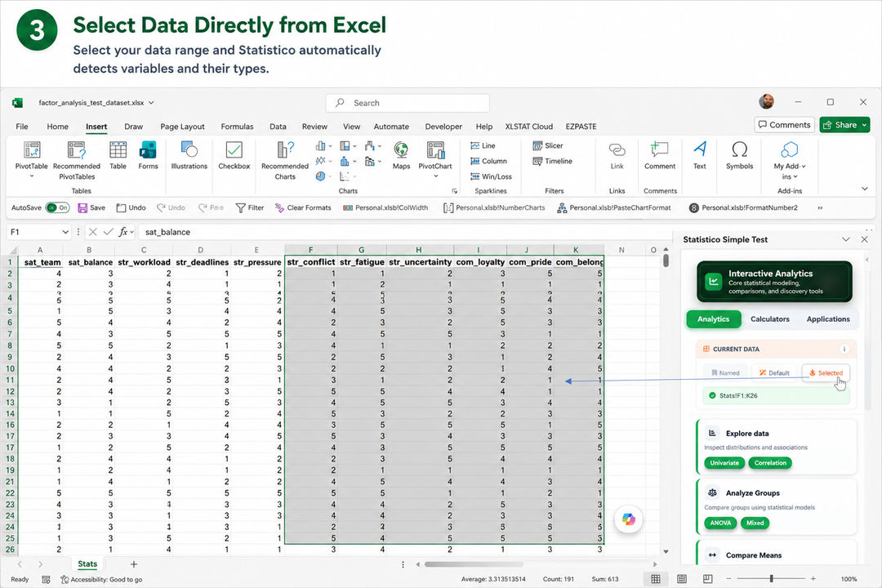Screen dimensions: 882x588
Task: Open My Add-ins
Action: point(790,159)
